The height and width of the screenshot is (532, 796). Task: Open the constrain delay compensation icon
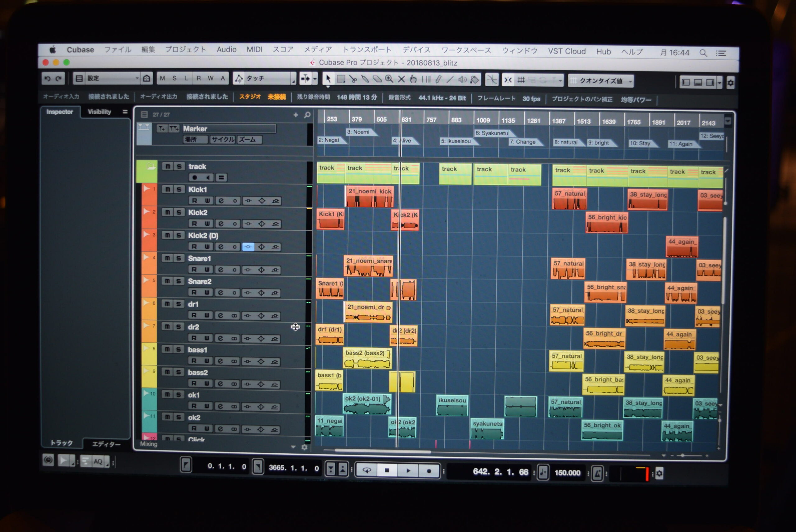click(48, 460)
